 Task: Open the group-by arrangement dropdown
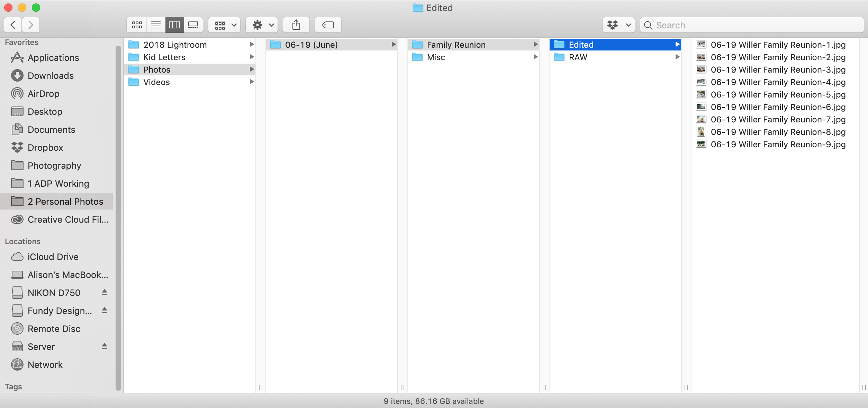pyautogui.click(x=224, y=25)
